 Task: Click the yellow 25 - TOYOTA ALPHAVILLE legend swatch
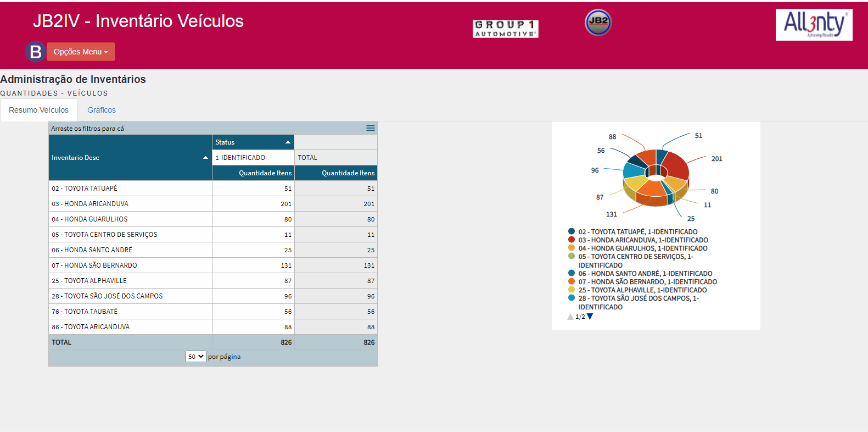pyautogui.click(x=572, y=290)
